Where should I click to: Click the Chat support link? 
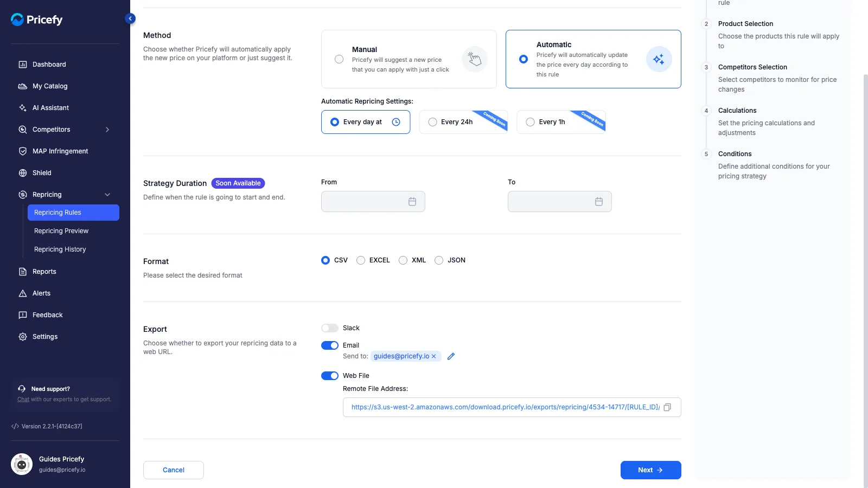[x=23, y=400]
